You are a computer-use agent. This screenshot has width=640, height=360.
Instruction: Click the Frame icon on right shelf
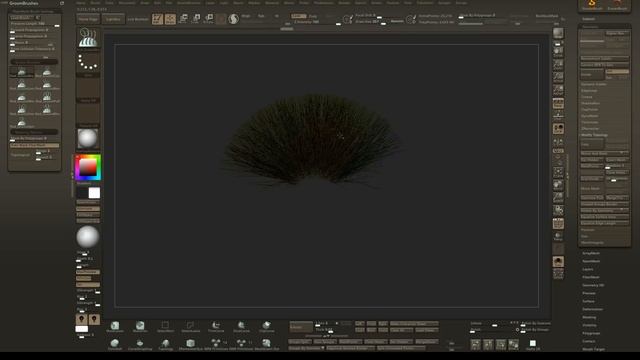[558, 172]
